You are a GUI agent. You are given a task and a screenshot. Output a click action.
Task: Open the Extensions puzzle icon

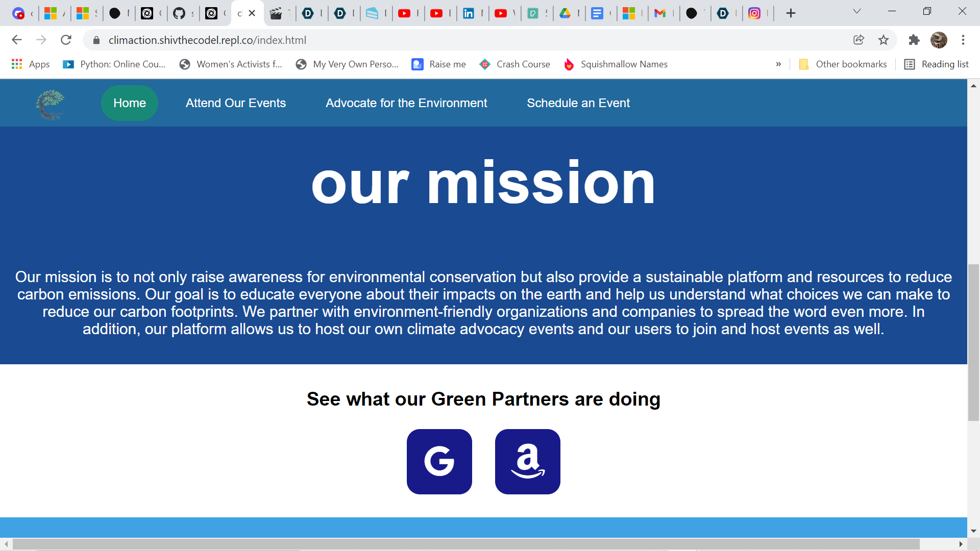[x=914, y=40]
